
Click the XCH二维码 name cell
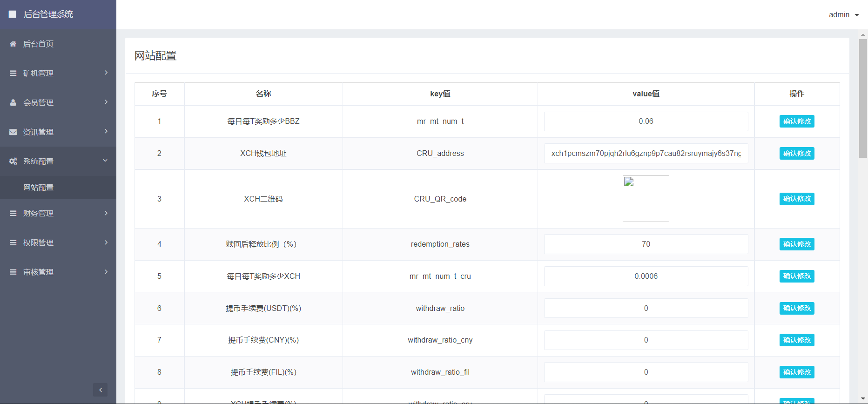[263, 199]
